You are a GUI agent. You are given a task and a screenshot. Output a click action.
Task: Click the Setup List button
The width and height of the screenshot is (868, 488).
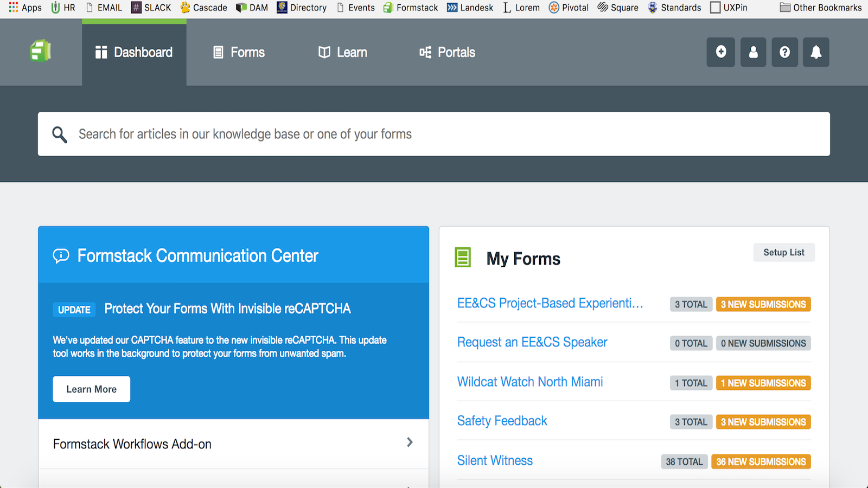[784, 253]
